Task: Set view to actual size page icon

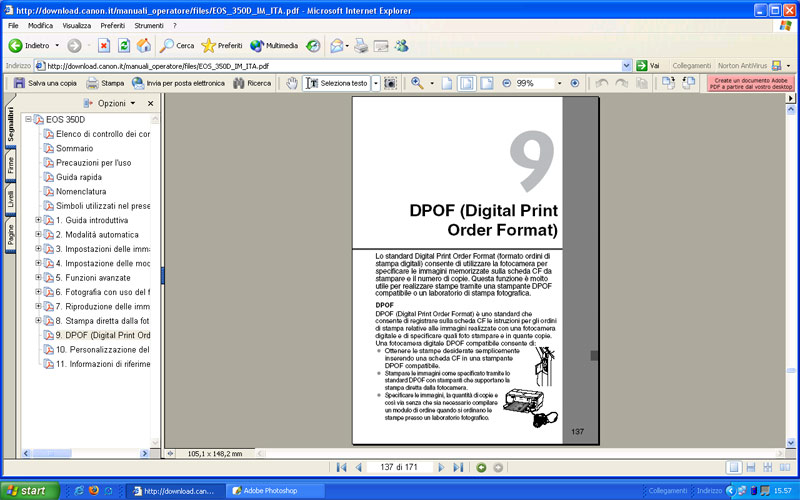Action: tap(447, 83)
